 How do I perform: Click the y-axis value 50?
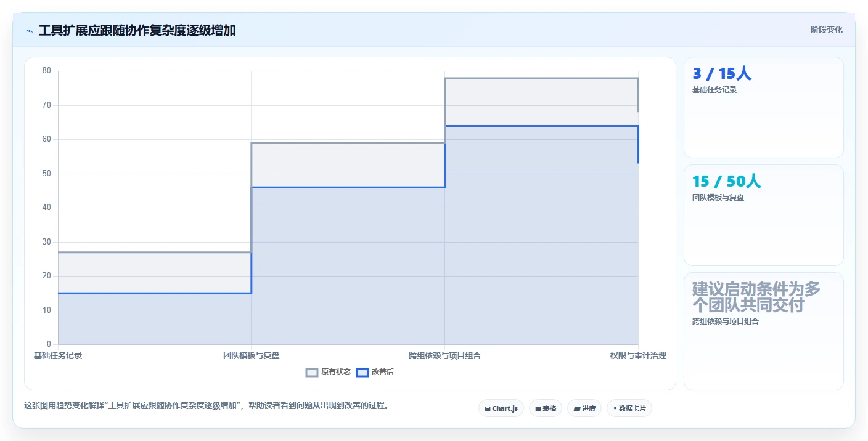coord(47,174)
